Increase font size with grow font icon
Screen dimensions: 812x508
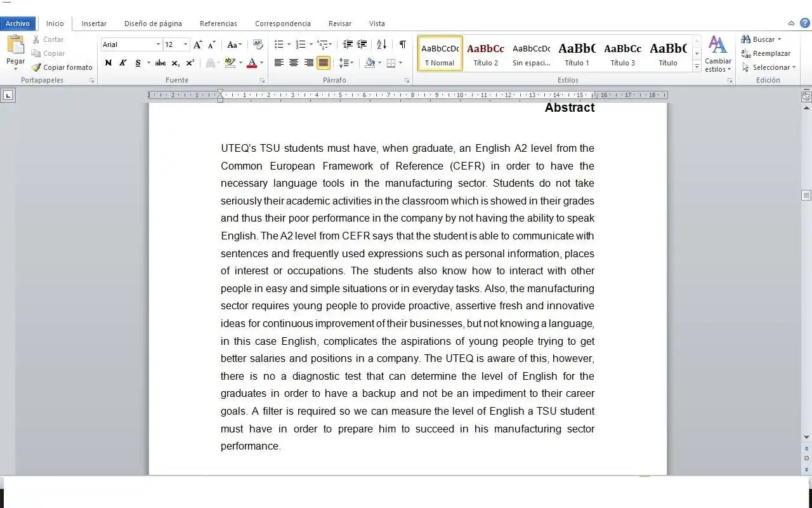pyautogui.click(x=198, y=44)
